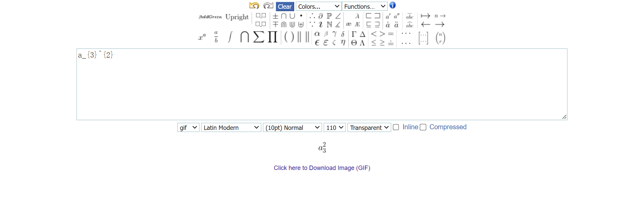644x210 pixels.
Task: Insert the product pi symbol
Action: pyautogui.click(x=273, y=37)
